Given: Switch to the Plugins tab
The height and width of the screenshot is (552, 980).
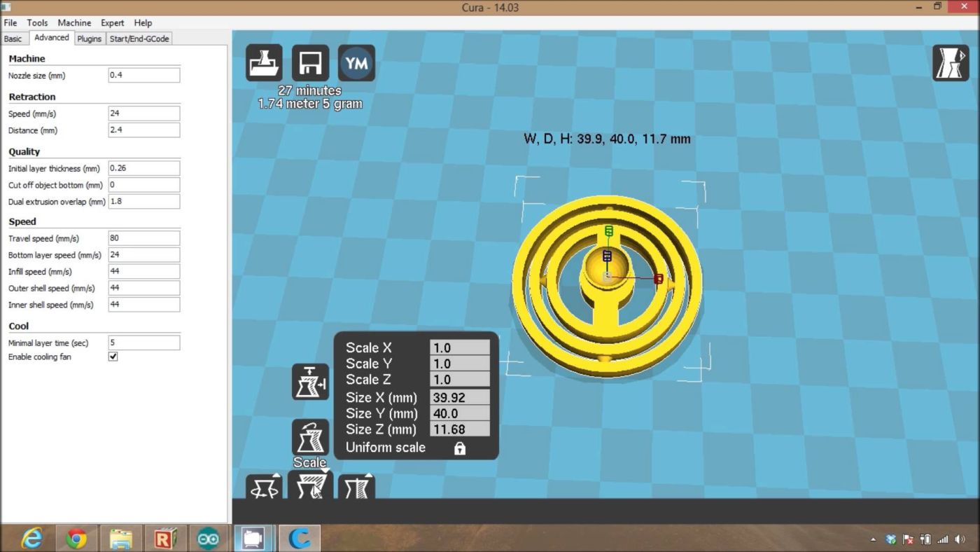Looking at the screenshot, I should point(90,39).
